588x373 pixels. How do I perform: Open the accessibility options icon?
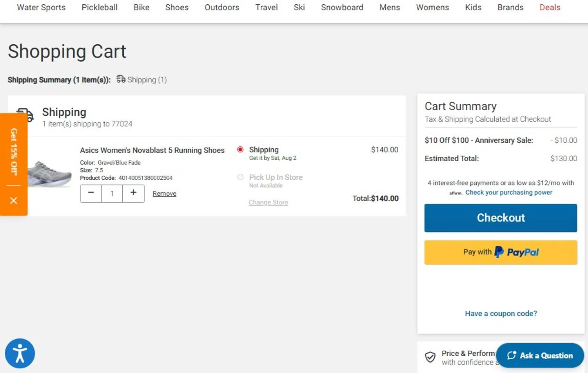tap(20, 353)
